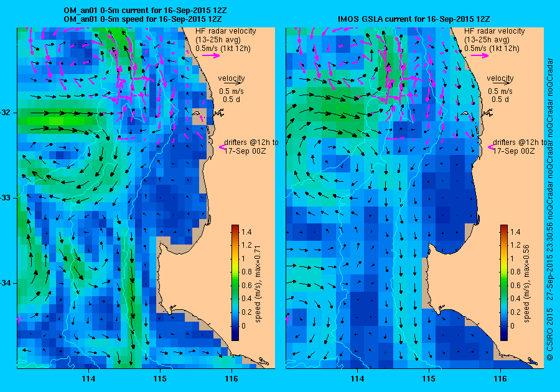Click the 'velocity' legend label, left map
The image size is (560, 392).
pos(231,78)
